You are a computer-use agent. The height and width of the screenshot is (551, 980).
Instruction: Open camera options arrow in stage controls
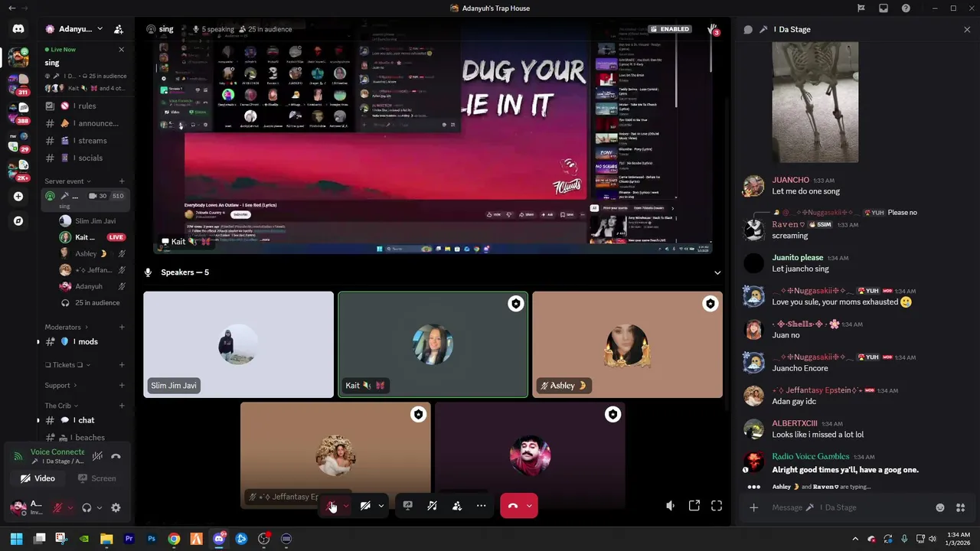[381, 506]
